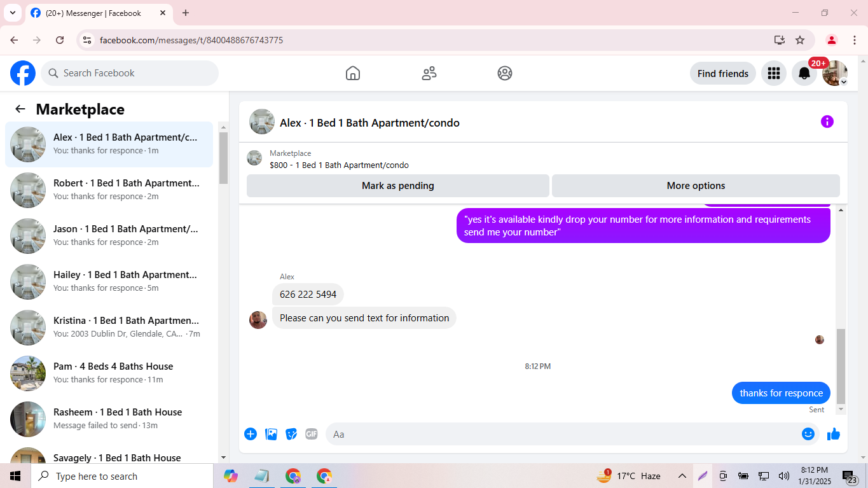Go to the Home feed icon
Screen dimensions: 868x488
click(353, 73)
